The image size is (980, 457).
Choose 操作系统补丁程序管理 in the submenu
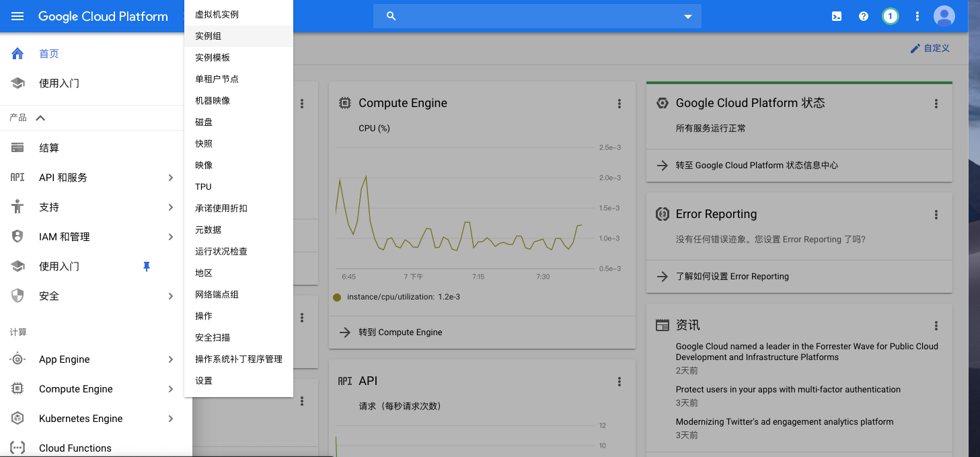pyautogui.click(x=239, y=359)
